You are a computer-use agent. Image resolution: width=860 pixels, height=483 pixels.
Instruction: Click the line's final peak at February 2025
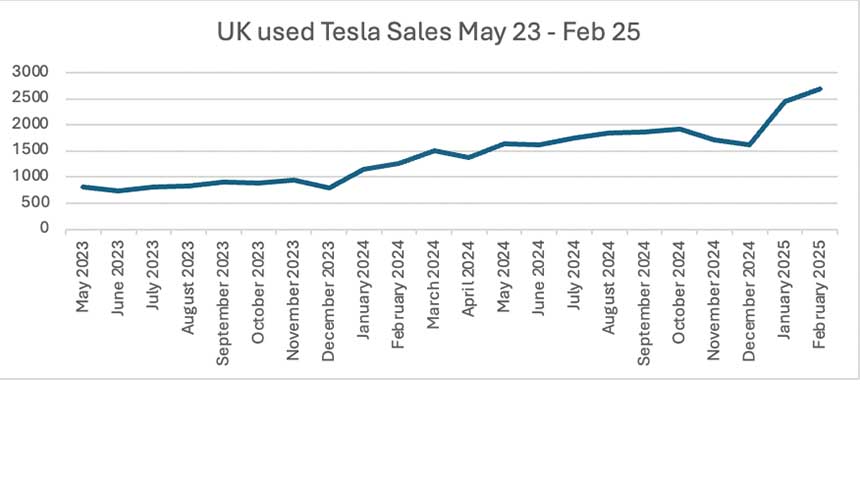pos(820,89)
